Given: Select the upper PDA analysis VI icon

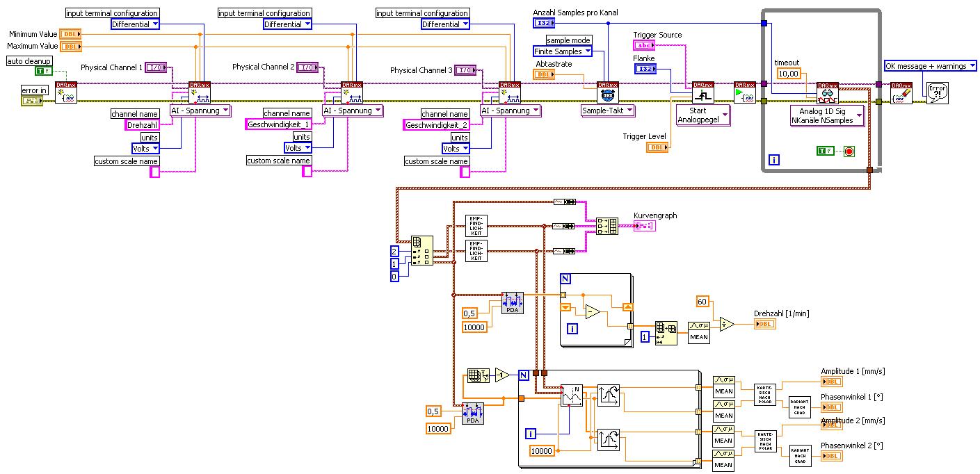Looking at the screenshot, I should click(x=513, y=302).
